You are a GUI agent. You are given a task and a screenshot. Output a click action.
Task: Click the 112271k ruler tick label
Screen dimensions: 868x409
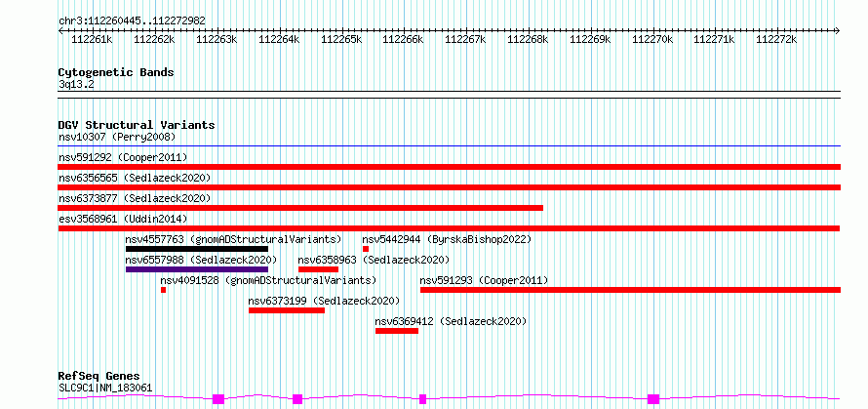[714, 39]
